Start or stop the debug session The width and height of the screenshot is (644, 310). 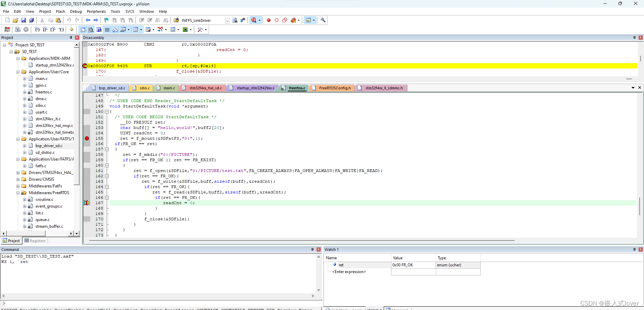coord(254,20)
